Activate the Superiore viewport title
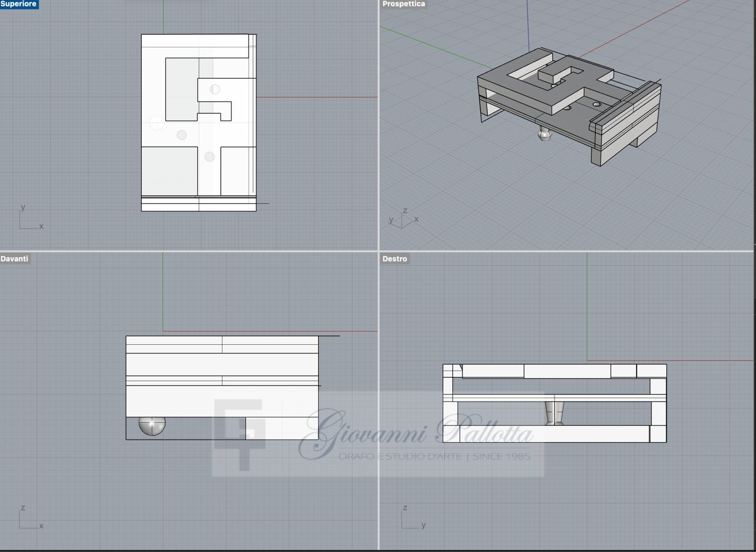Image resolution: width=756 pixels, height=552 pixels. tap(19, 4)
